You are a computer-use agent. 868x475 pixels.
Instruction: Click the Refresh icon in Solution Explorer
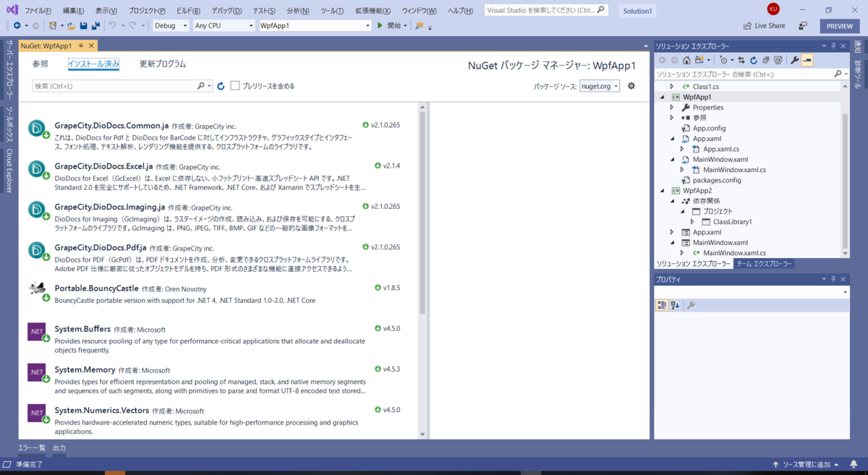[x=754, y=60]
